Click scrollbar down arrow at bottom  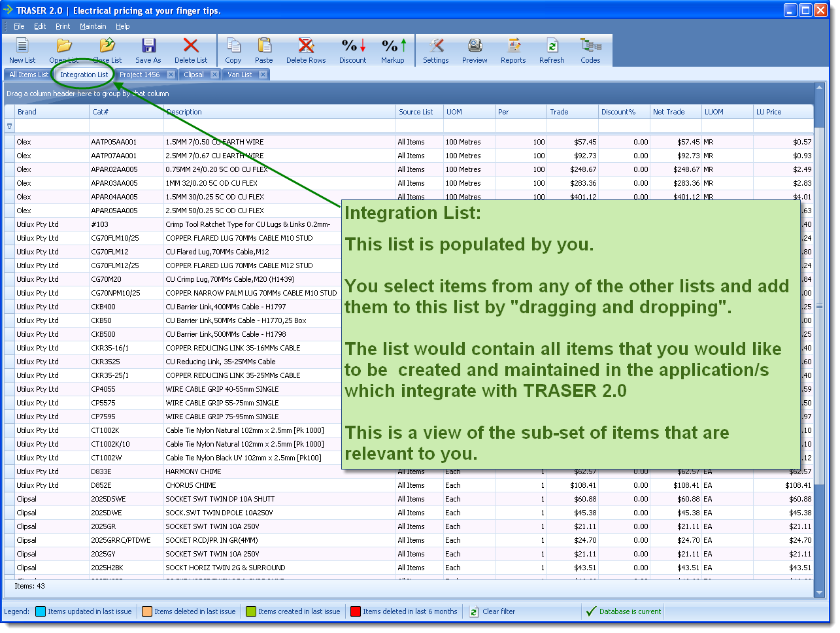click(819, 593)
